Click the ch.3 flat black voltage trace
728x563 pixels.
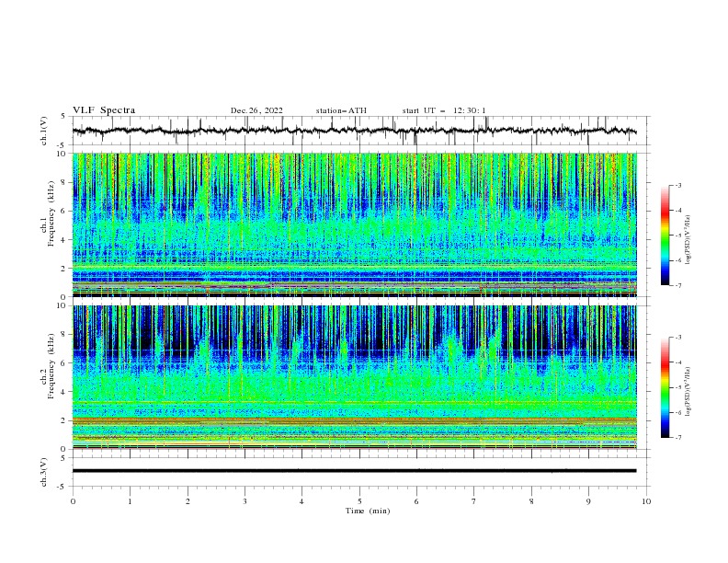tap(354, 471)
